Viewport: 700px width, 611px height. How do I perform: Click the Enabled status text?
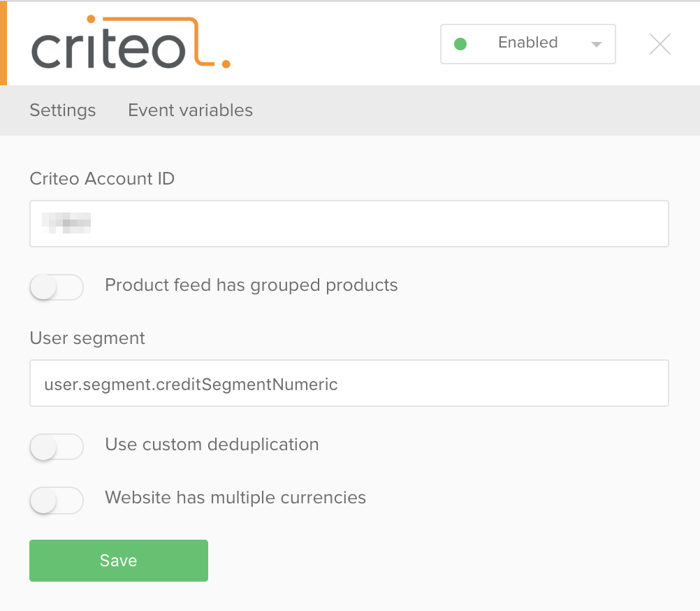[527, 43]
